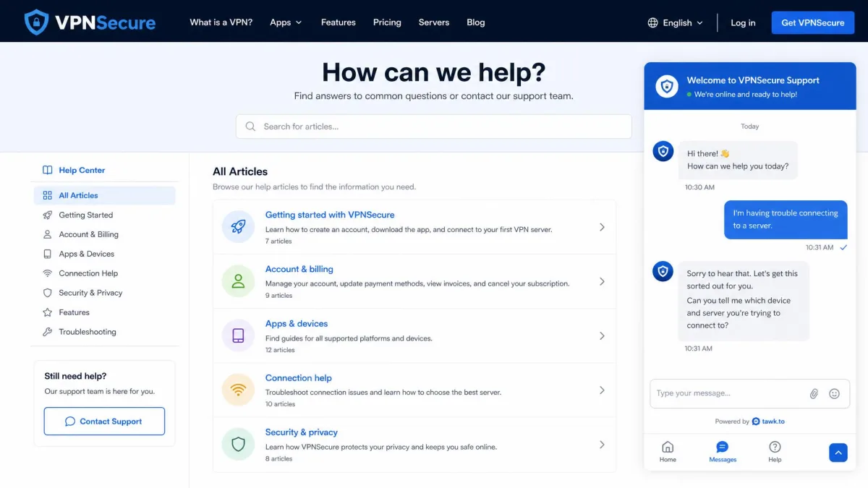Image resolution: width=868 pixels, height=488 pixels.
Task: Click the chat header shield avatar
Action: 667,87
